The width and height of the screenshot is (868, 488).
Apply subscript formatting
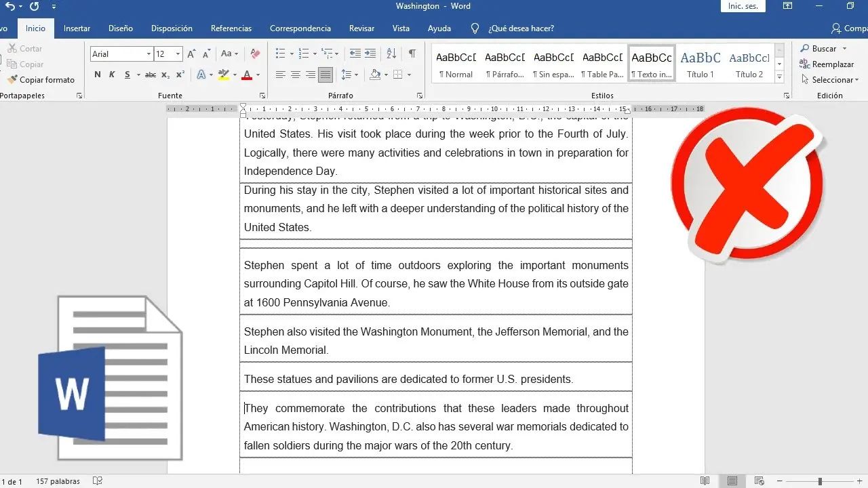(165, 75)
